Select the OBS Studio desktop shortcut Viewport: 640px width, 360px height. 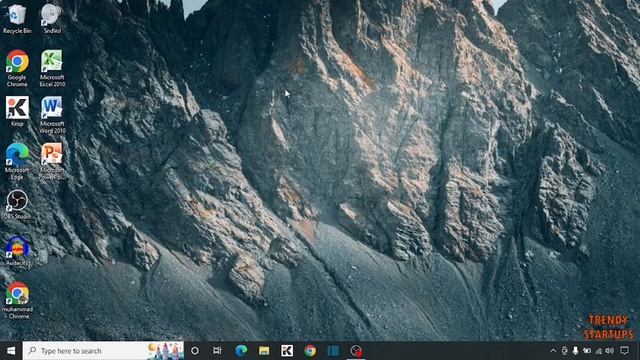tap(17, 205)
